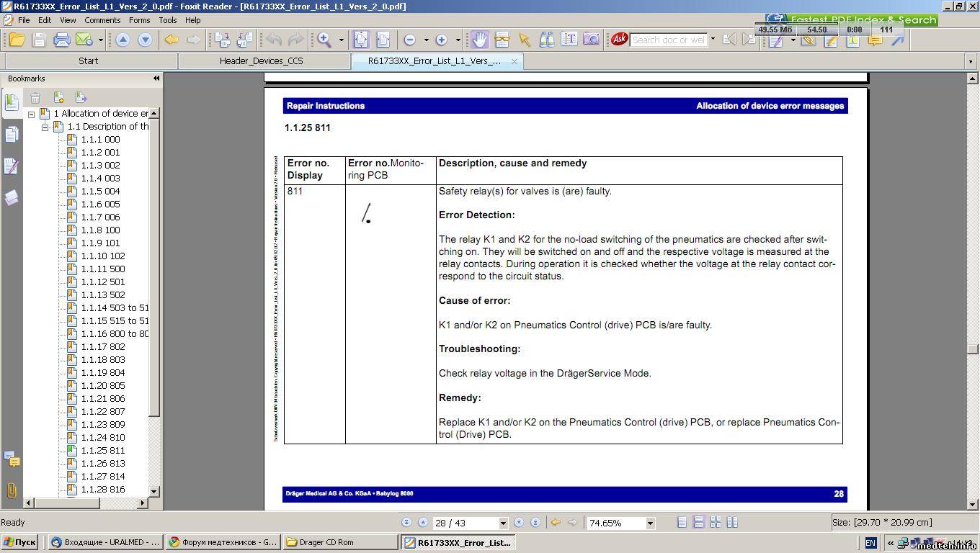Open Drager CD Rom taskbar window
This screenshot has height=553, width=980.
pos(339,542)
